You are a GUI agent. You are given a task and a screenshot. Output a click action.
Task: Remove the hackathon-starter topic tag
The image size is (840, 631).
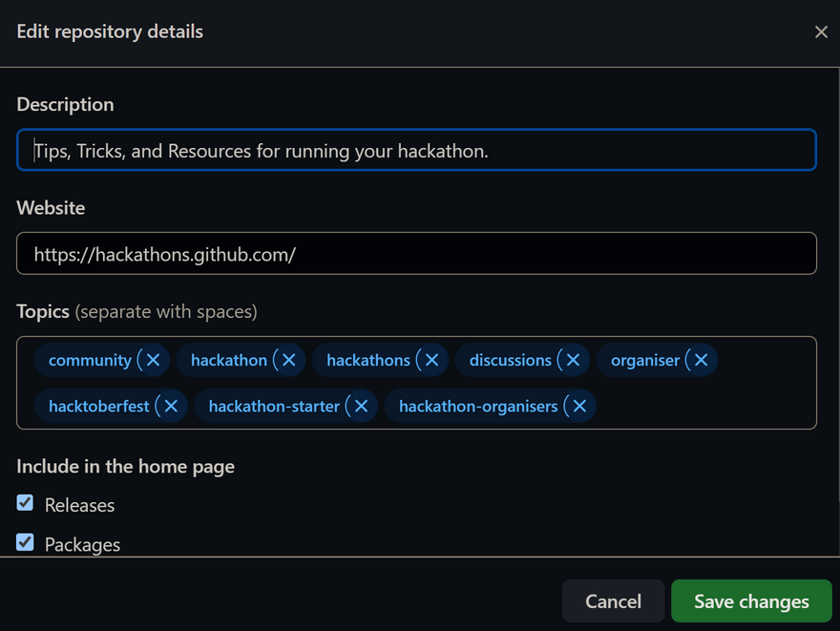pyautogui.click(x=361, y=406)
